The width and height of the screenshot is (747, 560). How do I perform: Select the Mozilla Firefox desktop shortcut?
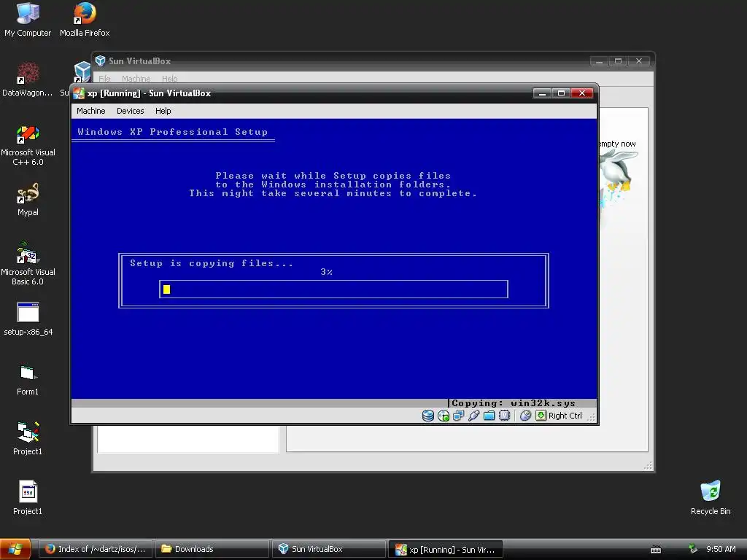85,20
